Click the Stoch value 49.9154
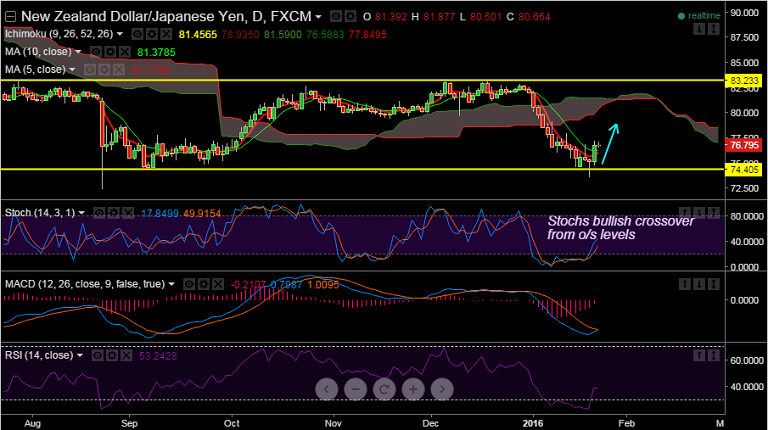Screen dimensions: 768x430 (x=202, y=213)
